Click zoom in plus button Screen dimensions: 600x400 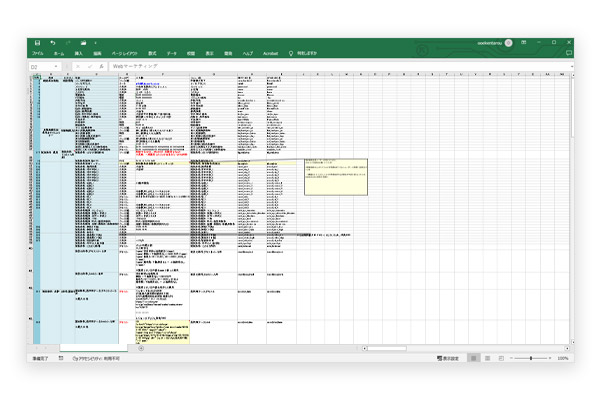(x=550, y=358)
